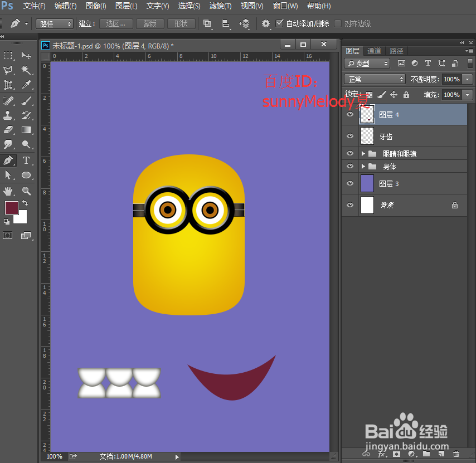
Task: Select the Smudge tool
Action: [x=8, y=144]
